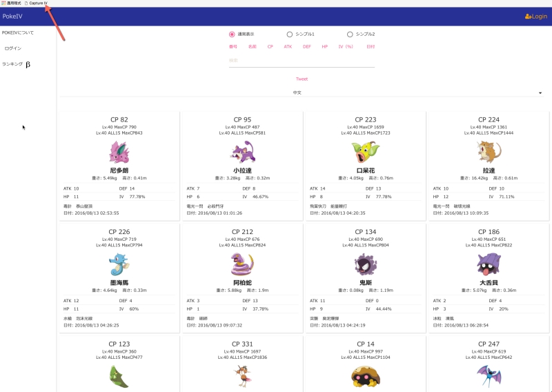Sort the list by DEF
Screen dimensions: 552x392
(307, 46)
